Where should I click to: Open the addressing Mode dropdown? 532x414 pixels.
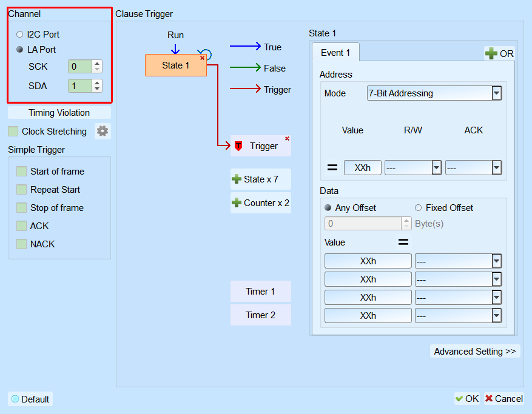point(434,93)
